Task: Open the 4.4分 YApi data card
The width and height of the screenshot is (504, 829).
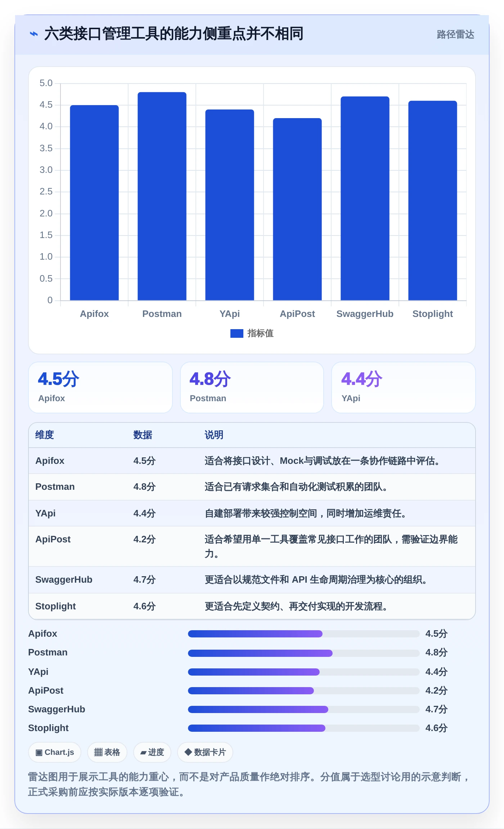Action: 404,387
